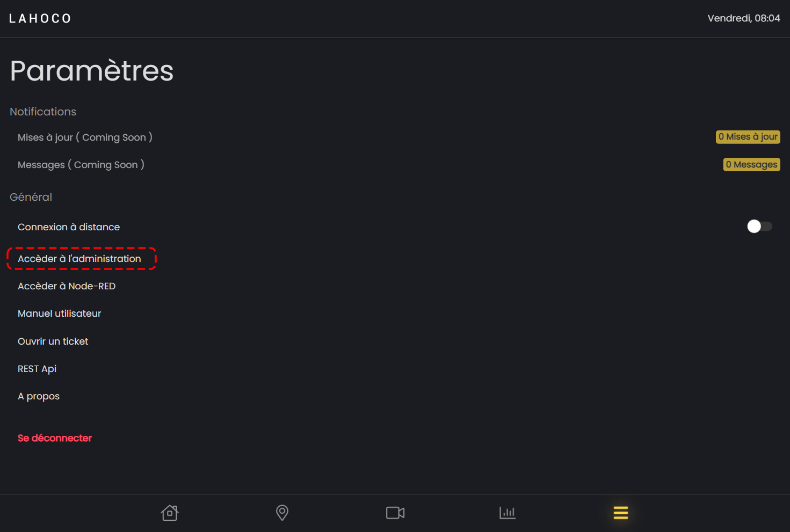Select Mises à jour (Coming Soon) row
Screen dimensions: 790x532
[x=85, y=137]
